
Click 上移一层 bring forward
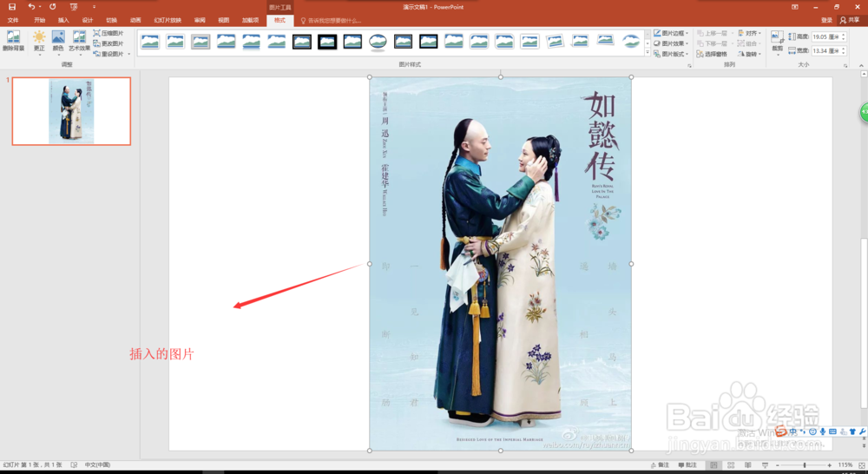point(712,33)
